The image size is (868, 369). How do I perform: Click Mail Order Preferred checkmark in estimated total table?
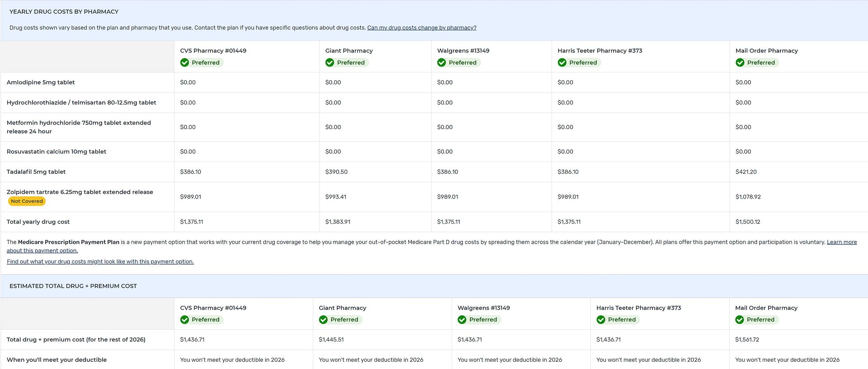pyautogui.click(x=739, y=320)
